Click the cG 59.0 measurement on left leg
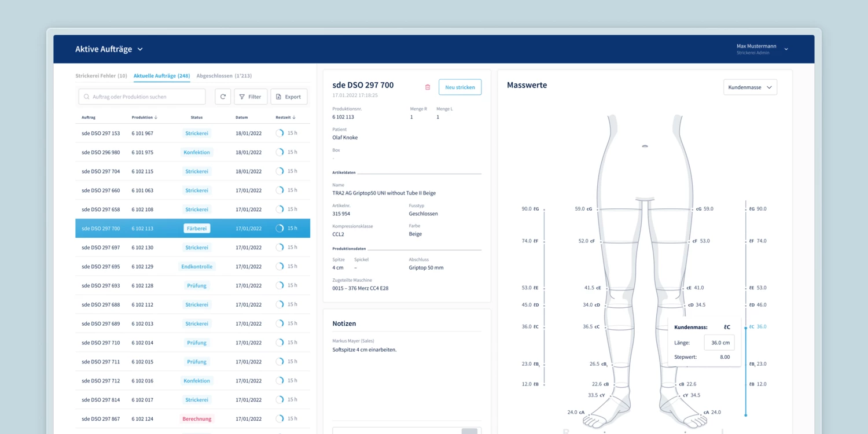 pos(583,209)
